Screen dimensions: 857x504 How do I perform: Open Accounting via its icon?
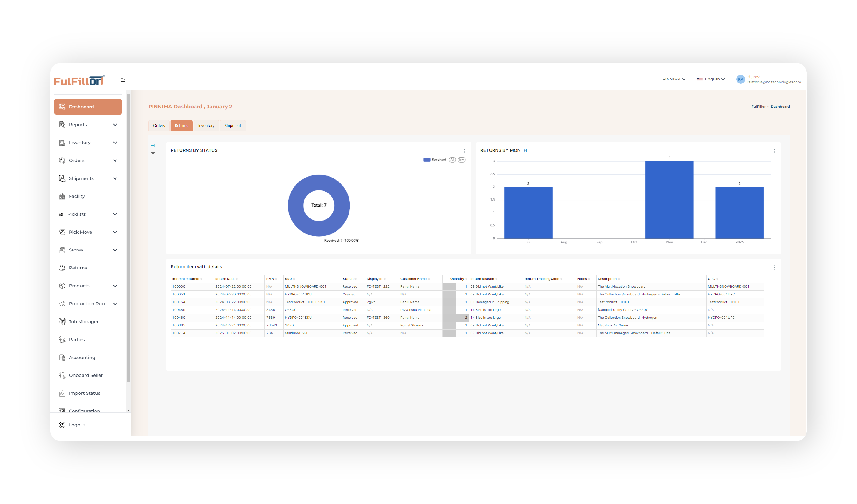(x=62, y=358)
